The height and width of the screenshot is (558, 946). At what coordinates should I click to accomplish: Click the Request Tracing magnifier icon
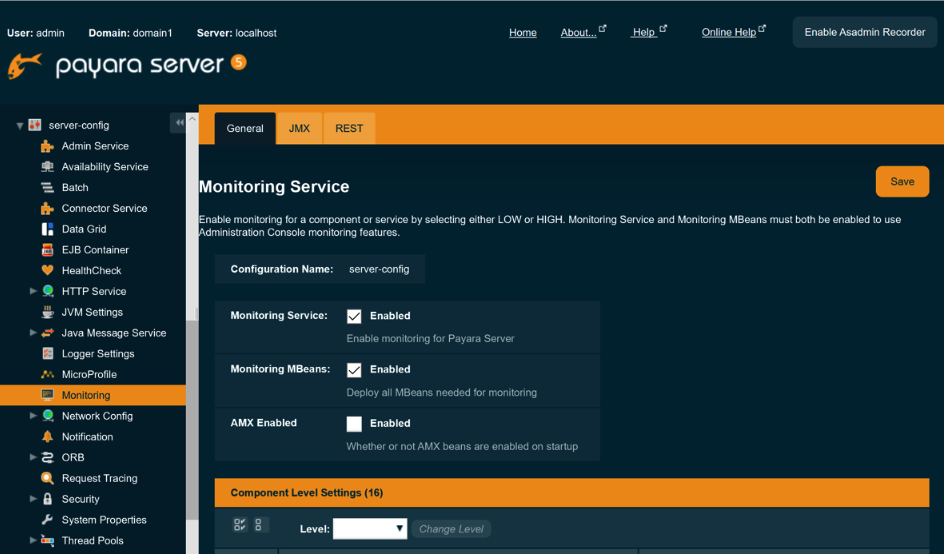pos(47,479)
